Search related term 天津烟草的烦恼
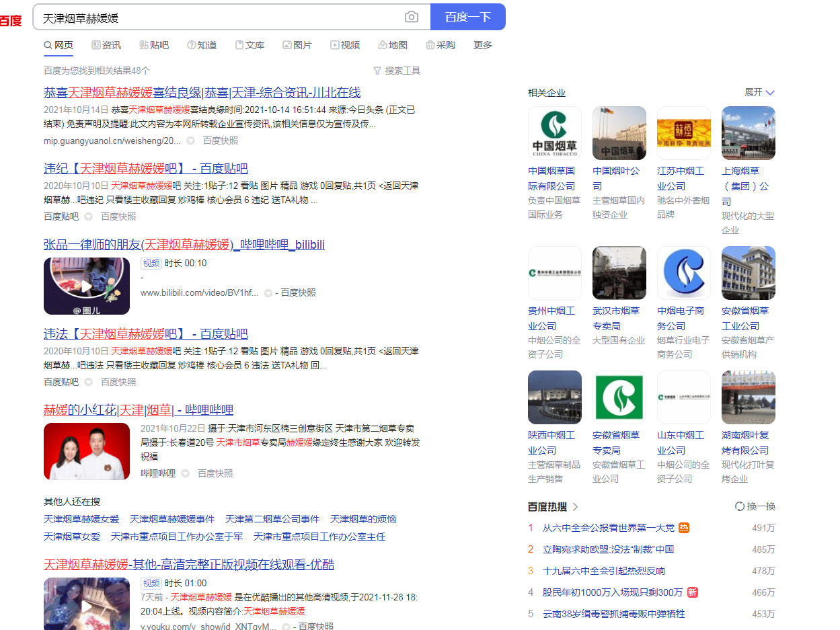 (363, 519)
